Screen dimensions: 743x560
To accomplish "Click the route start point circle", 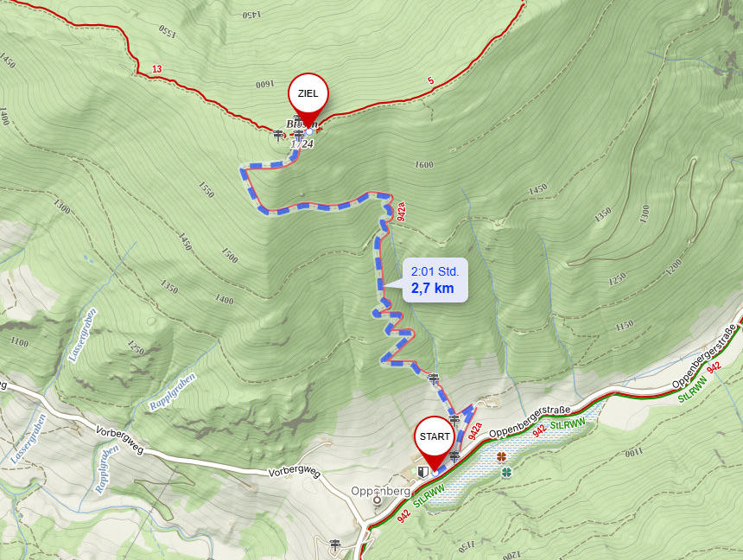I will click(x=435, y=472).
